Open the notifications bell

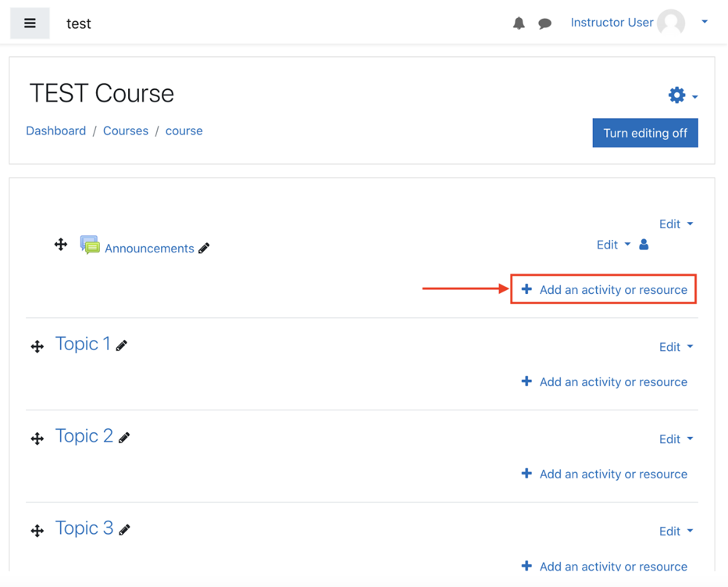(518, 23)
